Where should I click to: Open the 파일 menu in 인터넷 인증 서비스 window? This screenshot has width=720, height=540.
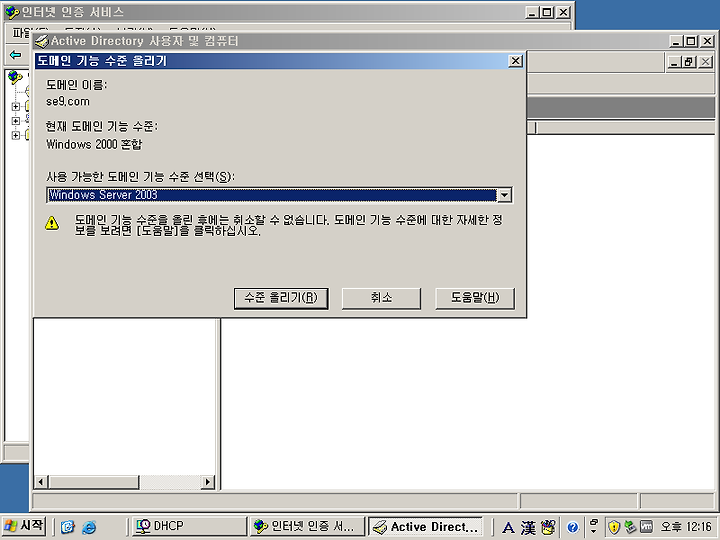point(22,33)
